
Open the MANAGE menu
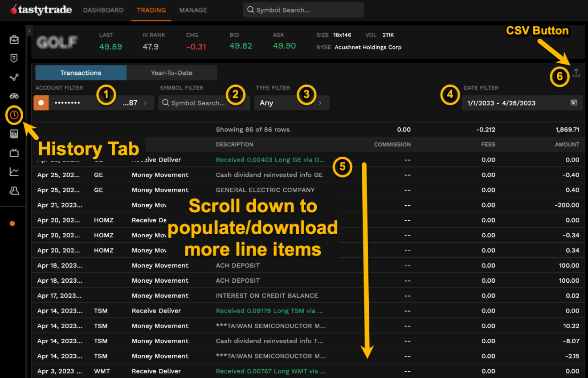click(193, 10)
